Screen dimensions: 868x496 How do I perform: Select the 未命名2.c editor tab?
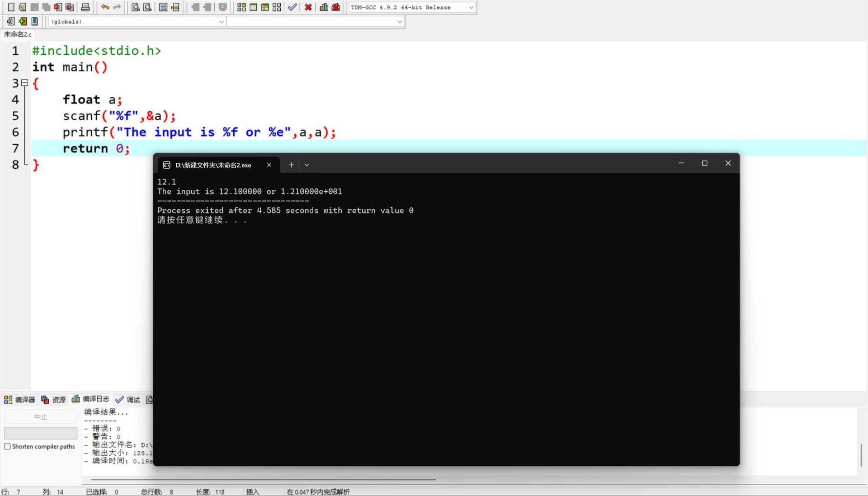point(18,34)
